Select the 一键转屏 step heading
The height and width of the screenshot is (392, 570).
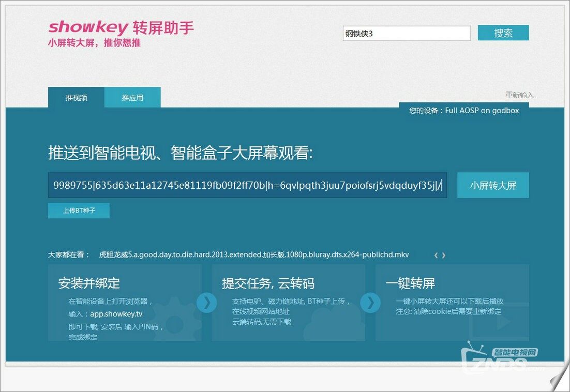tap(410, 283)
